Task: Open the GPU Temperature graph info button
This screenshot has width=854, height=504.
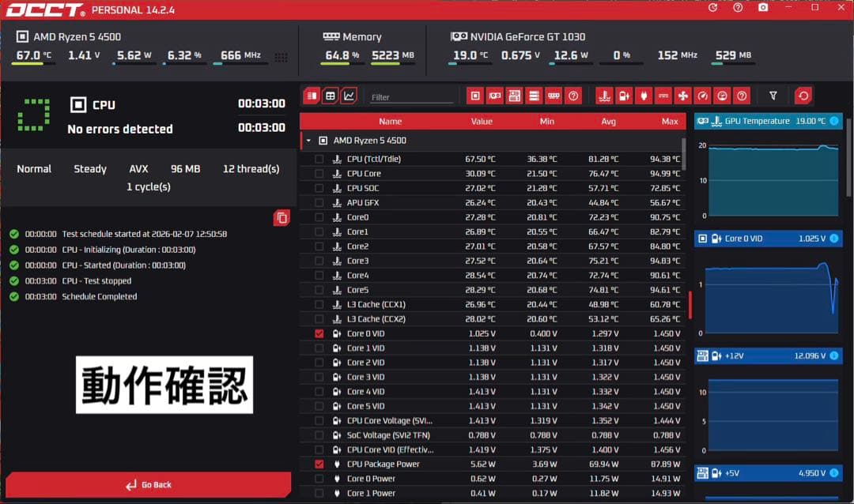Action: click(834, 121)
